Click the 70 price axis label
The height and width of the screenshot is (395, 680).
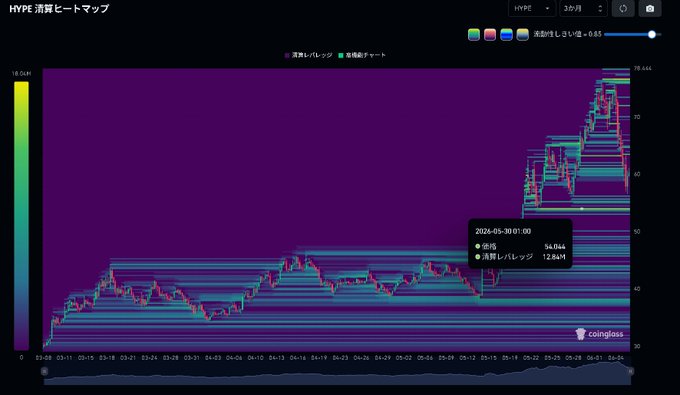coord(637,117)
